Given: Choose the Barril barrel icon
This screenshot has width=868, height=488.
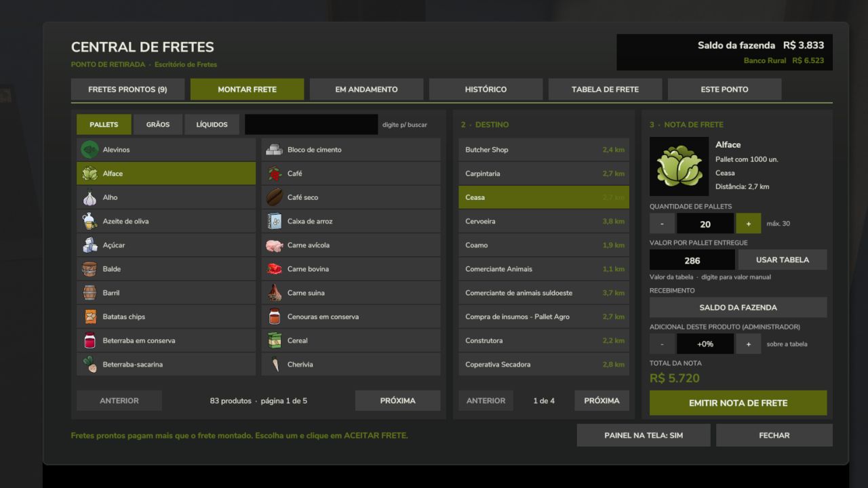Looking at the screenshot, I should click(x=90, y=293).
